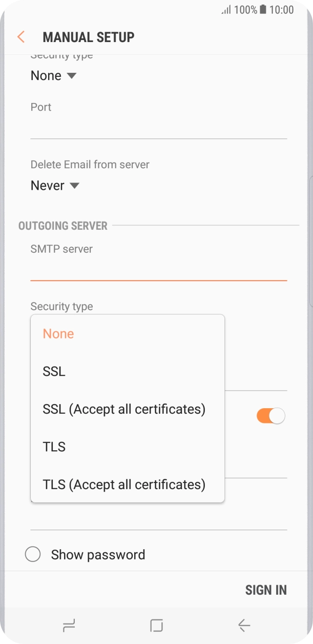Tap the back arrow beside Manual Setup

tap(20, 37)
